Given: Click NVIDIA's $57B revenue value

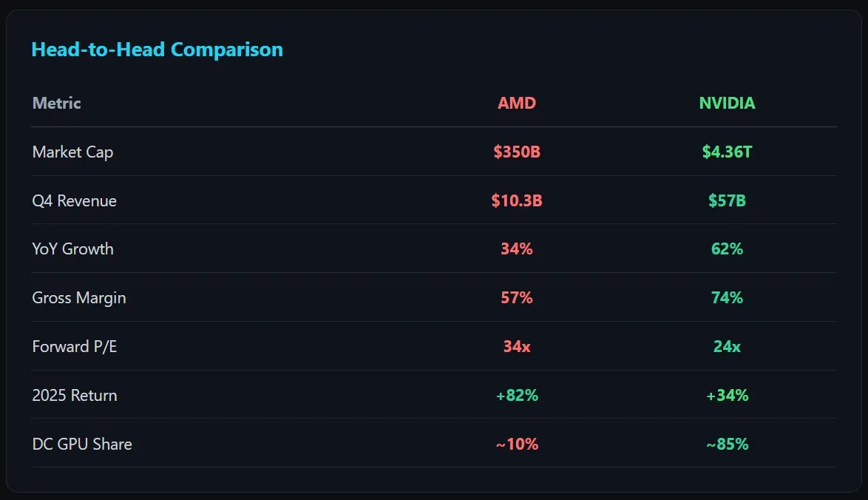Looking at the screenshot, I should coord(727,200).
